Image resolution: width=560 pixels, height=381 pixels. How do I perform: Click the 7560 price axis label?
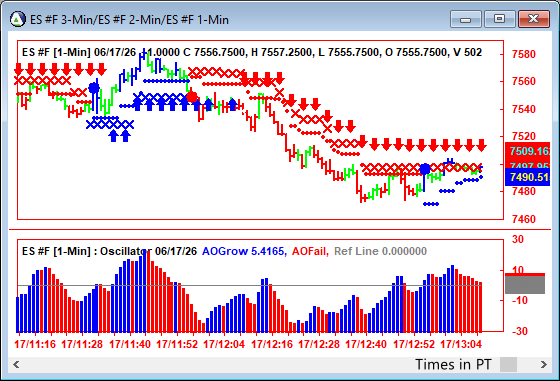[524, 81]
